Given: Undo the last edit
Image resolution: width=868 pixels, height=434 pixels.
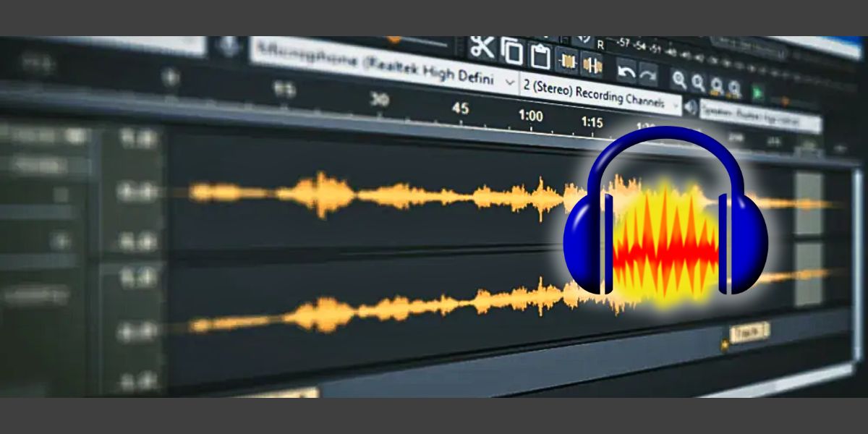Looking at the screenshot, I should [626, 71].
